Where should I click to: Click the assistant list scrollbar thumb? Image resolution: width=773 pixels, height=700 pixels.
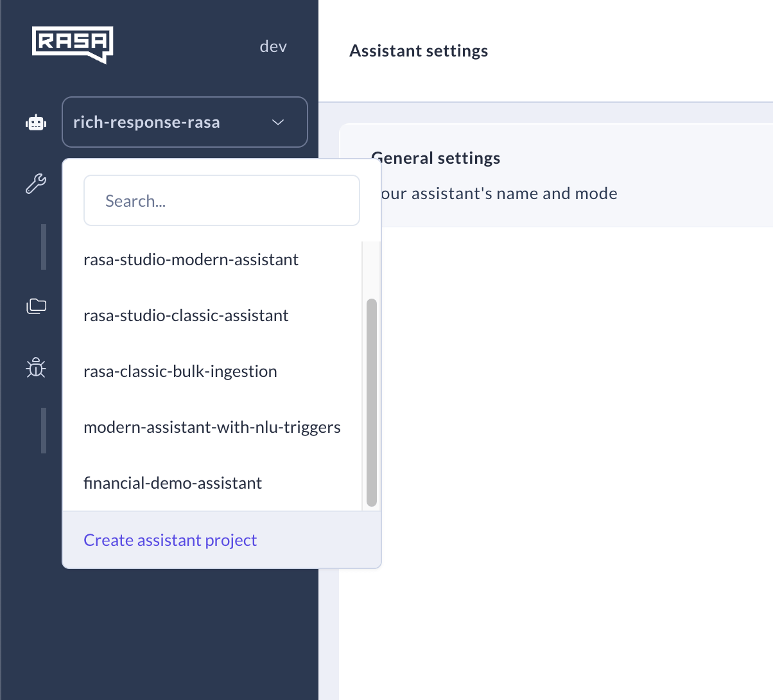click(371, 403)
